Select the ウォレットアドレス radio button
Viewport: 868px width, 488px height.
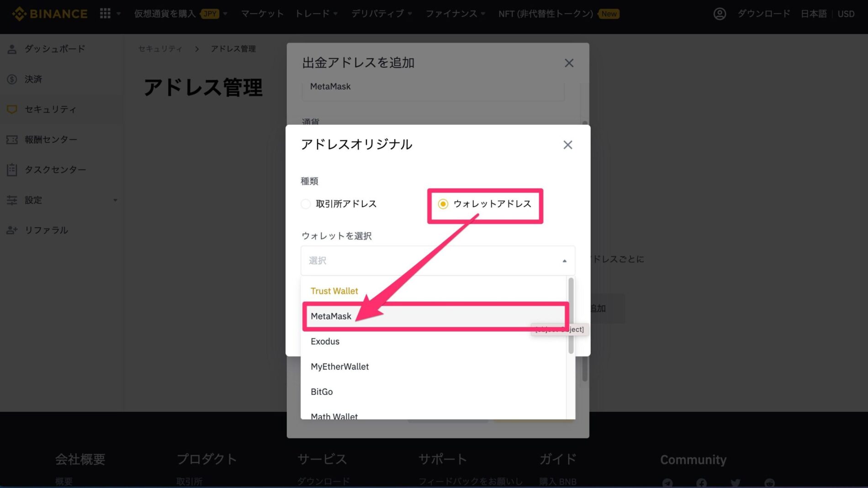point(443,204)
